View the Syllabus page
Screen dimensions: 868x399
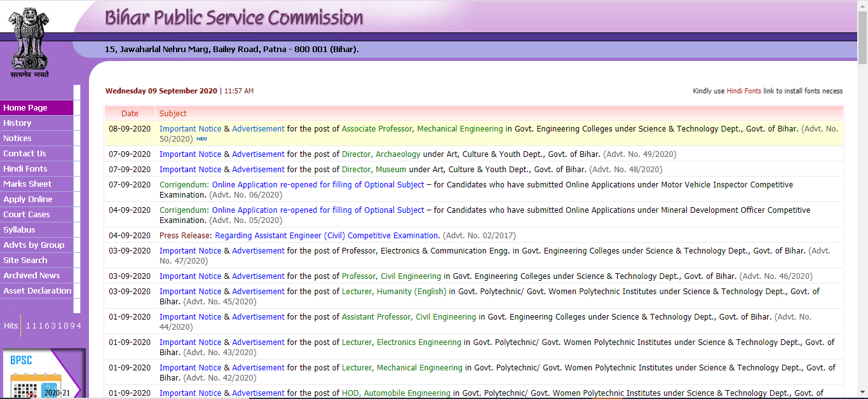tap(19, 230)
